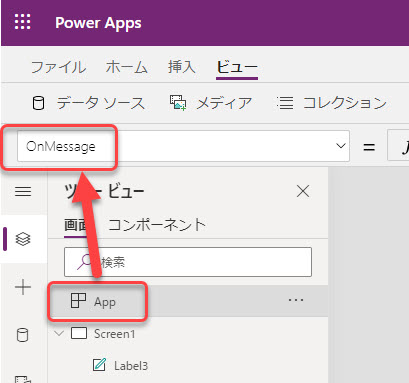Collapse the Screen1 chevron
409x383 pixels.
(59, 333)
